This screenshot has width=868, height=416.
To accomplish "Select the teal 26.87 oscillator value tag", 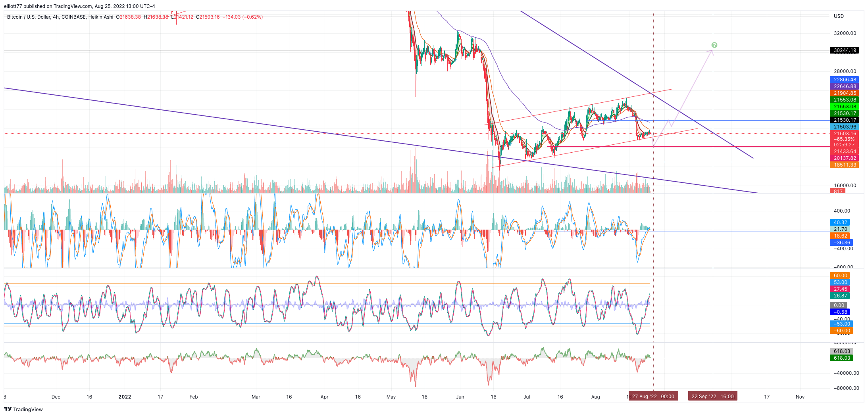I will coord(840,296).
